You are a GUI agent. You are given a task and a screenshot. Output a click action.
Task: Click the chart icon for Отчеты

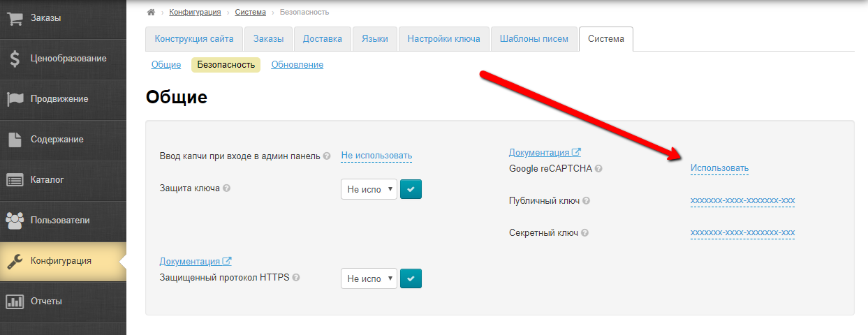15,301
